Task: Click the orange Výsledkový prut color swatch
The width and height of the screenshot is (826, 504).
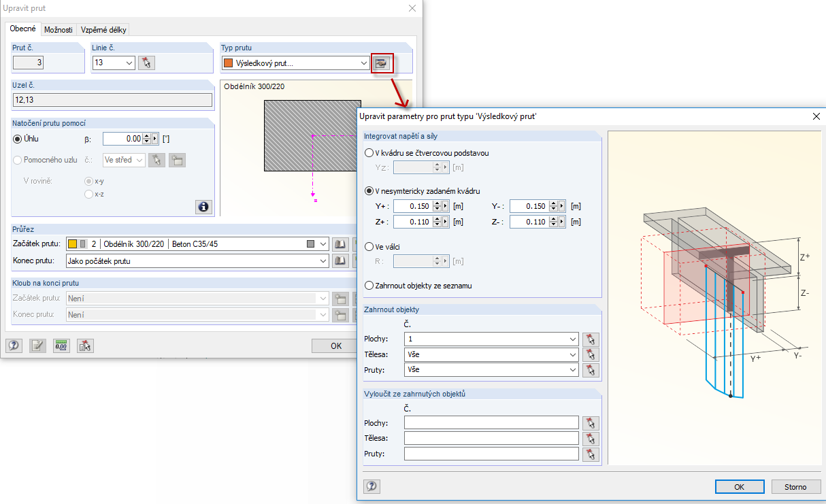Action: click(228, 63)
